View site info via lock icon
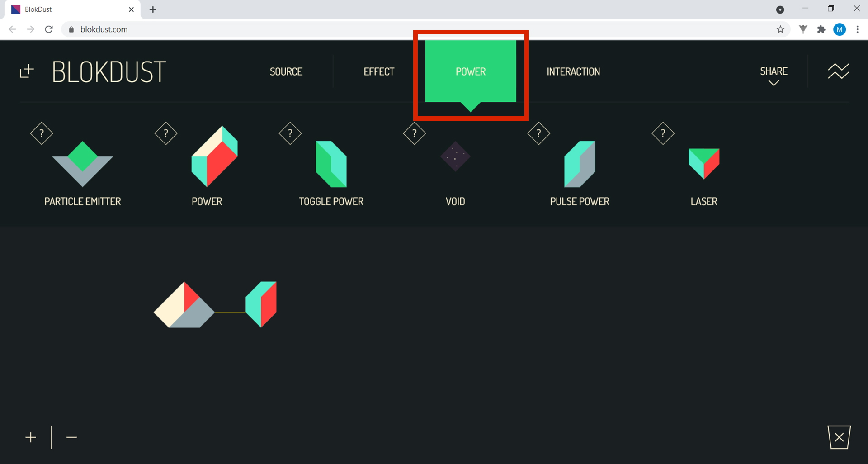868x464 pixels. click(x=71, y=29)
